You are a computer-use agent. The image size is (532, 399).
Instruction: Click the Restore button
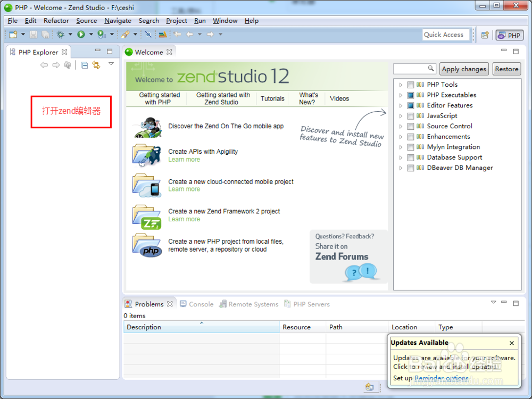coord(506,69)
